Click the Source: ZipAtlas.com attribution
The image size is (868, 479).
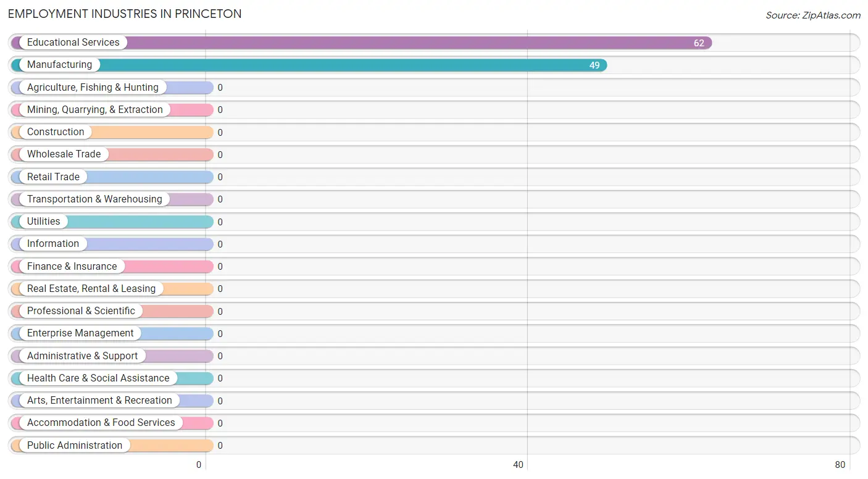coord(813,15)
